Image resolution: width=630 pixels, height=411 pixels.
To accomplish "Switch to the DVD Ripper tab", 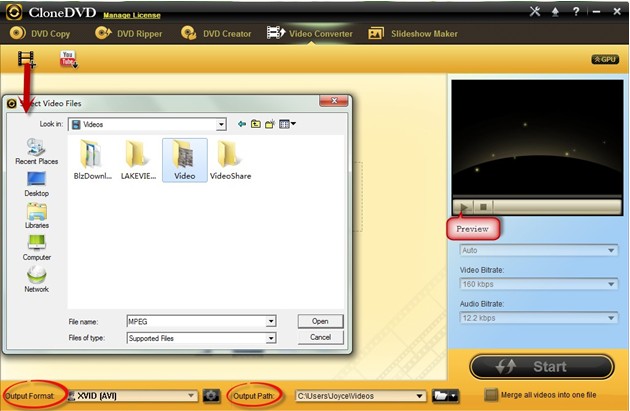I will [129, 33].
